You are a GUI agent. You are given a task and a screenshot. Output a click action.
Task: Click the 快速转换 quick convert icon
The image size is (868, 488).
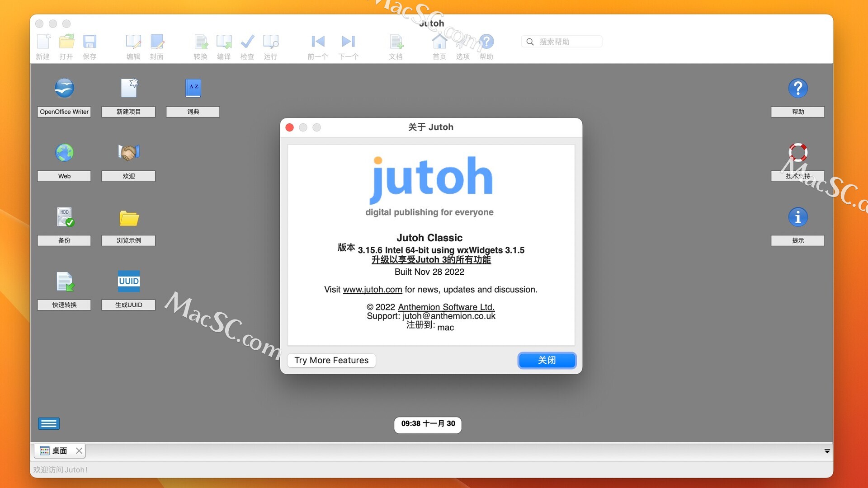tap(65, 282)
